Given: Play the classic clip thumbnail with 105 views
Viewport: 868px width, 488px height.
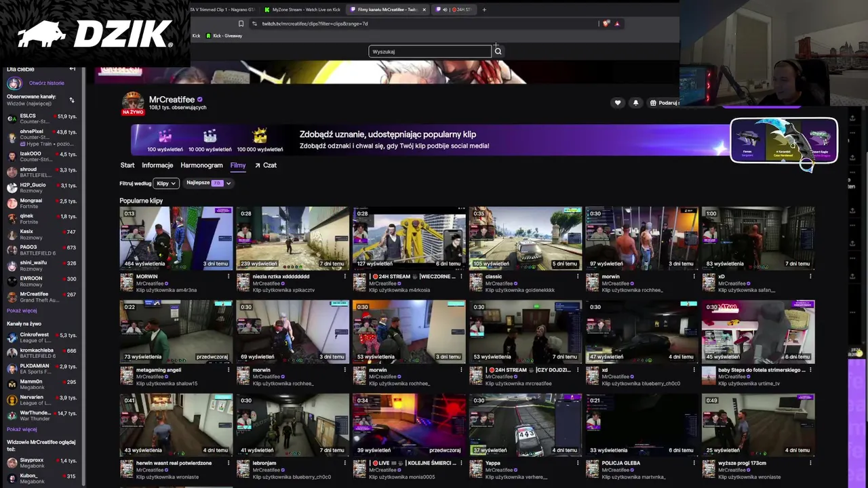Looking at the screenshot, I should (x=526, y=238).
